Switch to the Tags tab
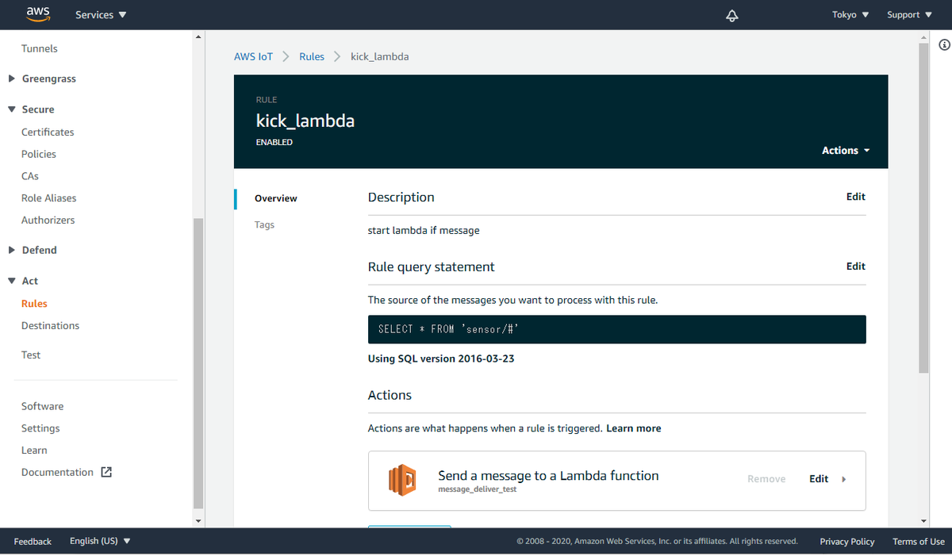Image resolution: width=952 pixels, height=560 pixels. tap(264, 225)
